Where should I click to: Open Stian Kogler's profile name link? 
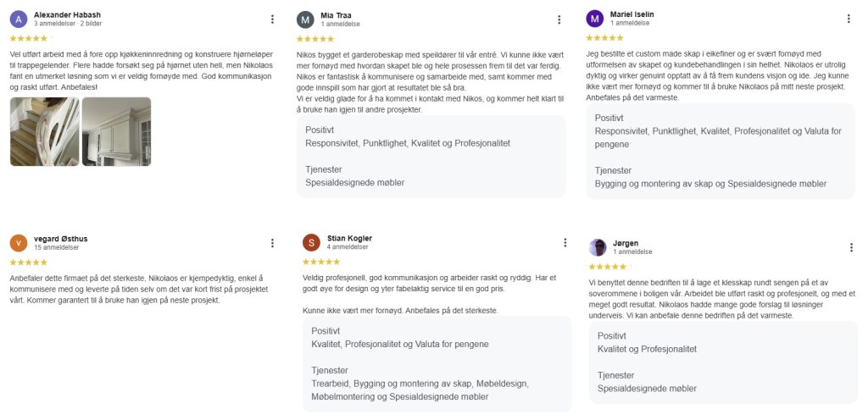point(349,238)
